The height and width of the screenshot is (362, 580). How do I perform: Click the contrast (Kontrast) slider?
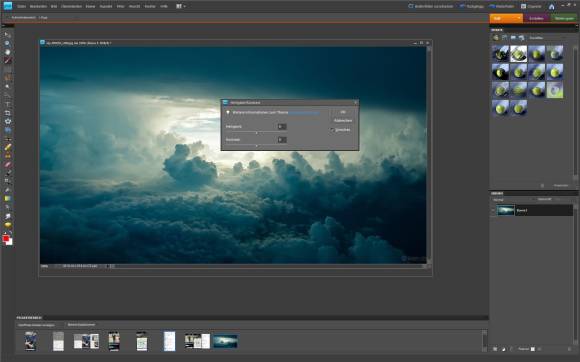256,146
